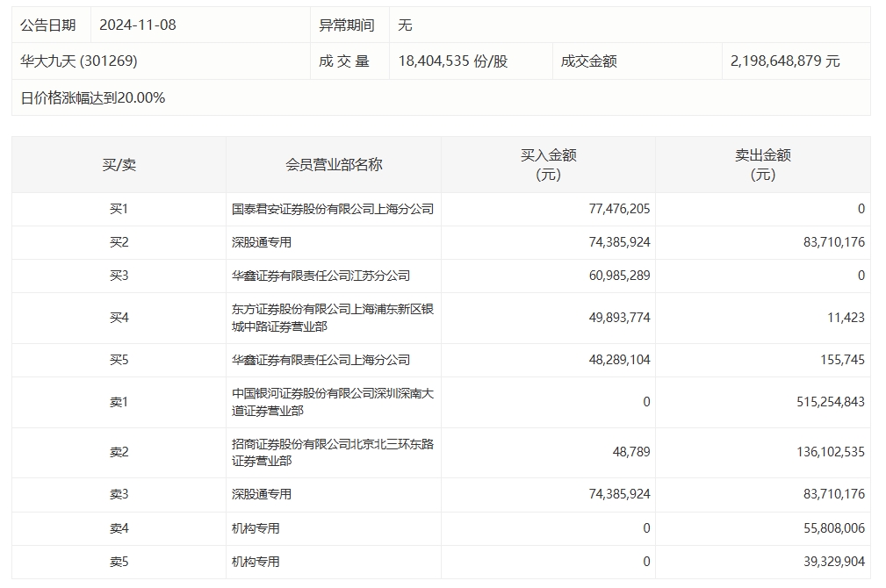
Task: Select the 0 sell amount in 买1 row
Action: click(x=861, y=210)
